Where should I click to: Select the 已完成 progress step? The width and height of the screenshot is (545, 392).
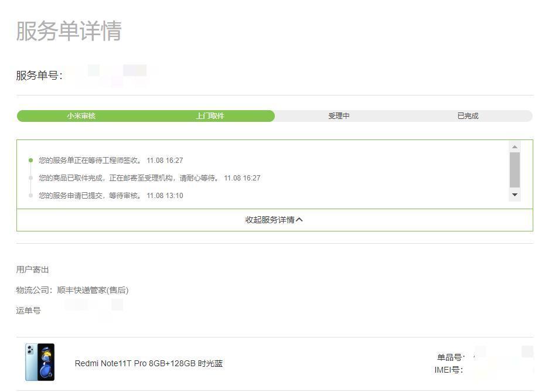(468, 115)
